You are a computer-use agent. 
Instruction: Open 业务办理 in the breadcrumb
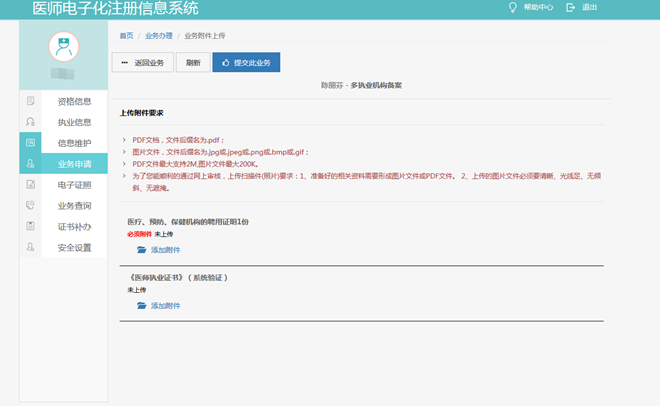point(158,35)
